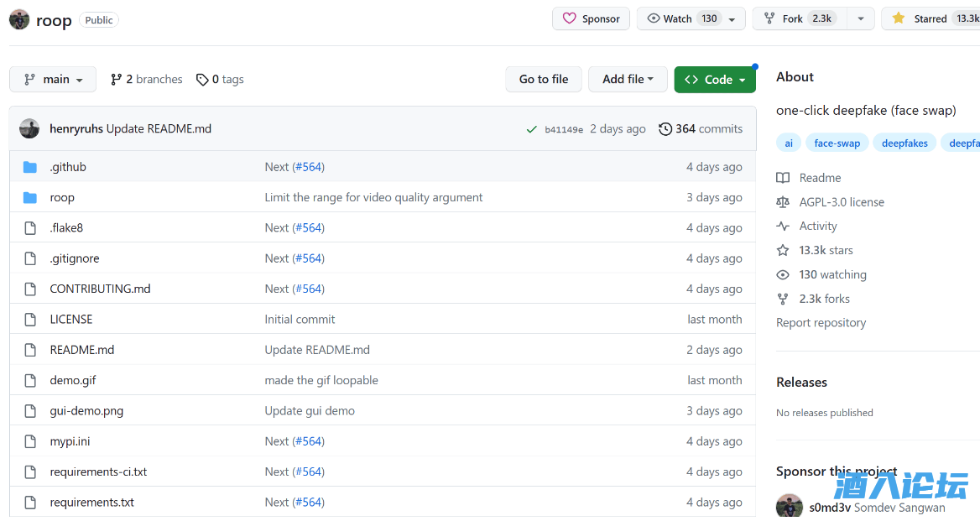This screenshot has height=521, width=980.
Task: Click the commit history clock icon
Action: [x=665, y=129]
